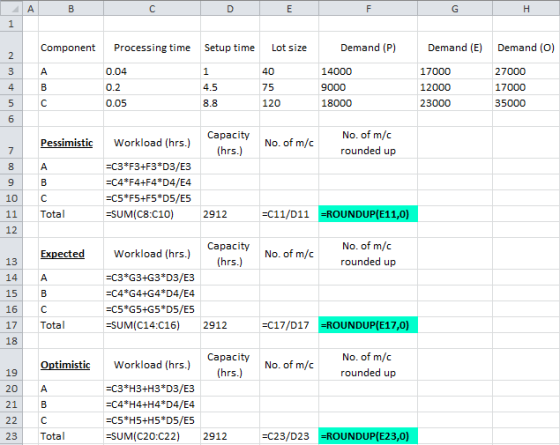This screenshot has width=560, height=445.
Task: Select setup time cell 4.5
Action: pos(230,87)
